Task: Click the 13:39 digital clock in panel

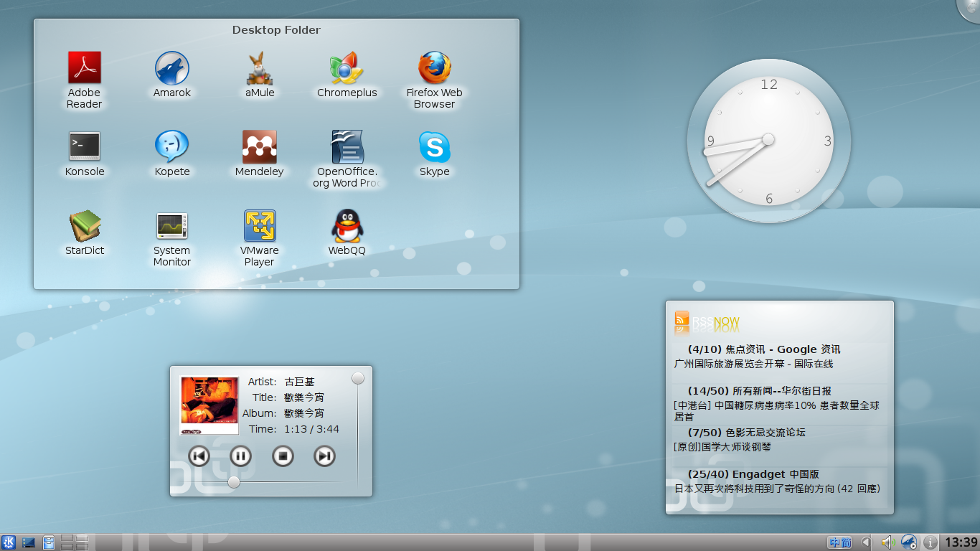Action: [961, 542]
